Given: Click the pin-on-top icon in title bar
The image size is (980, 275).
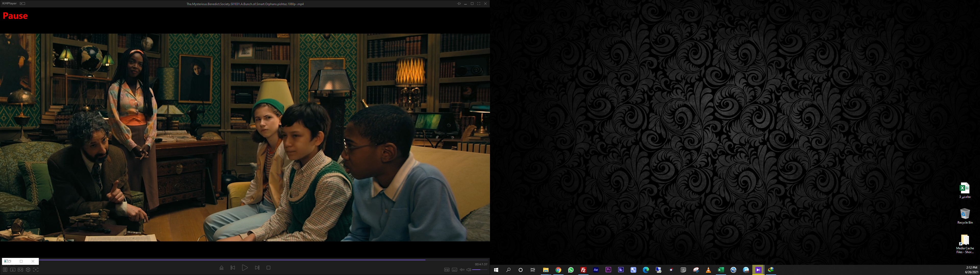Looking at the screenshot, I should (459, 3).
